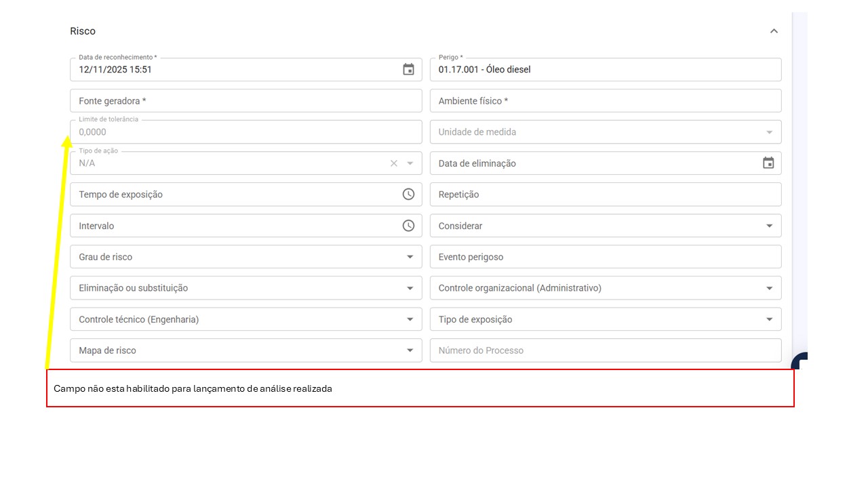The image size is (868, 488).
Task: Focus the Repetição input field
Action: [x=605, y=195]
